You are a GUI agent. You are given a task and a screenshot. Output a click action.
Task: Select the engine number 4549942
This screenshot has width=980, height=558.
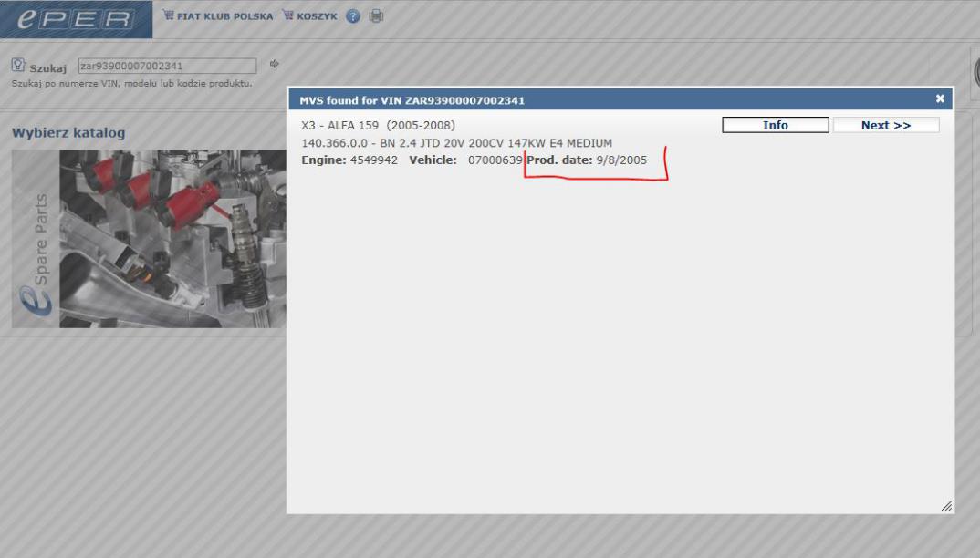coord(374,160)
